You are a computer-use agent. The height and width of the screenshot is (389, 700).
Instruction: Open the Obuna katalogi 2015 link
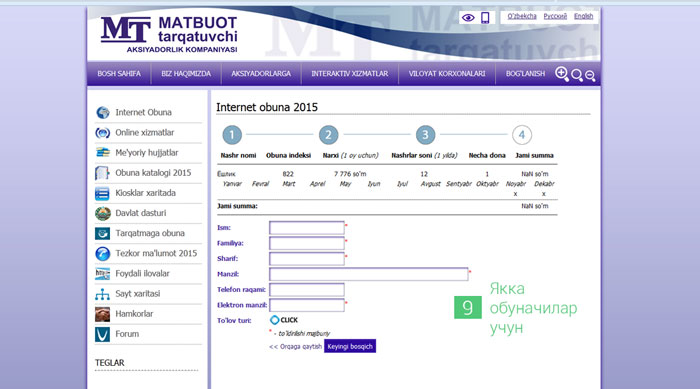click(x=153, y=173)
